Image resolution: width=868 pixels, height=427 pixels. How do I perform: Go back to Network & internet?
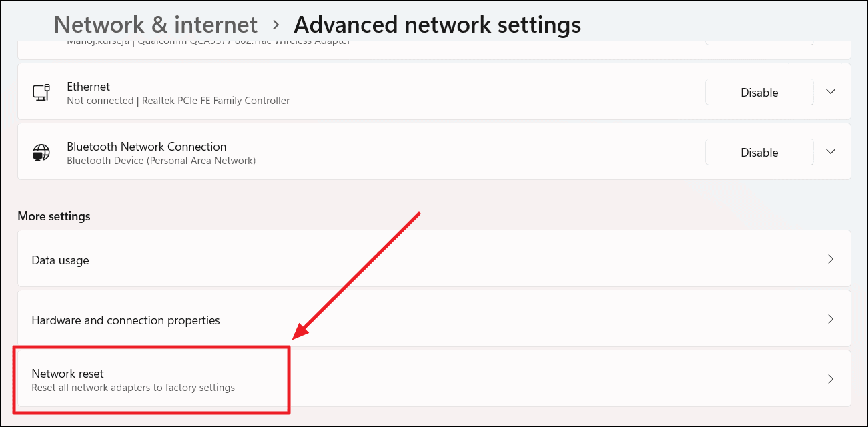(155, 24)
